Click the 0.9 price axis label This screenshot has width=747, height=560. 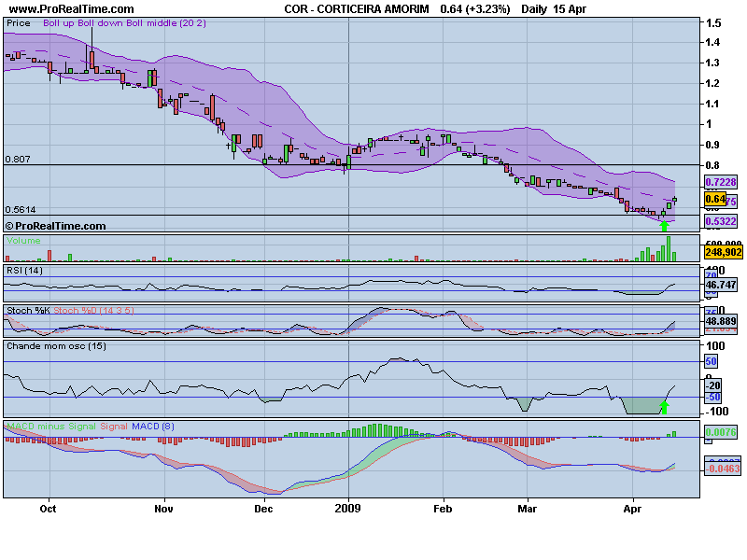tap(713, 145)
